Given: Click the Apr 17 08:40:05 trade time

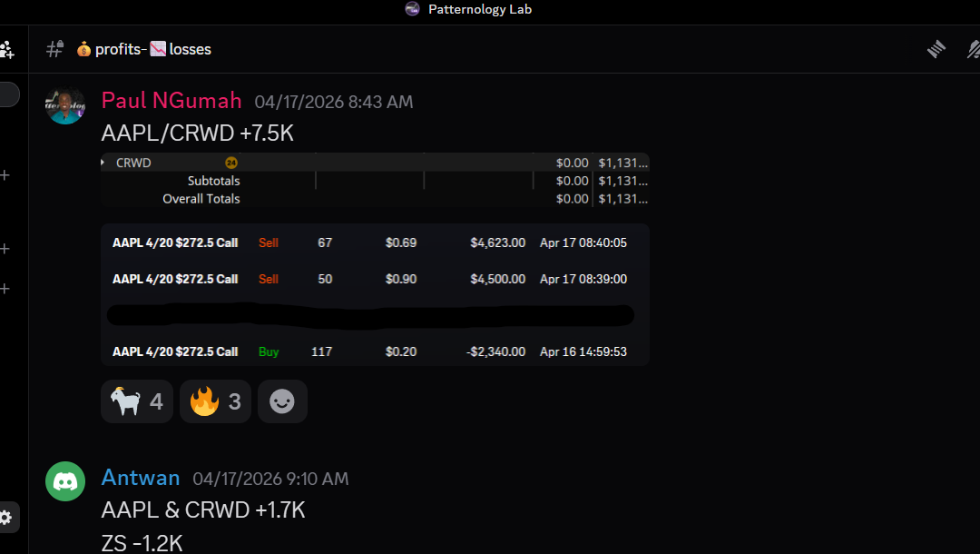Looking at the screenshot, I should pos(583,242).
